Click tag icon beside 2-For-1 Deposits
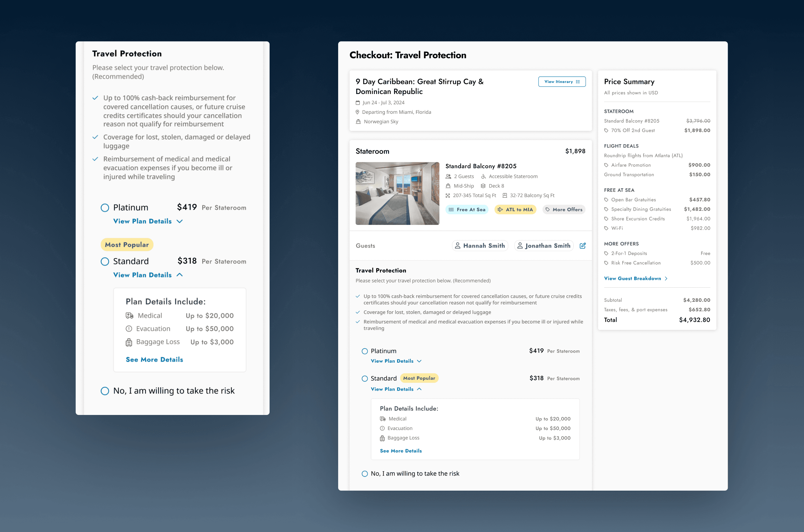The image size is (804, 532). pyautogui.click(x=606, y=254)
